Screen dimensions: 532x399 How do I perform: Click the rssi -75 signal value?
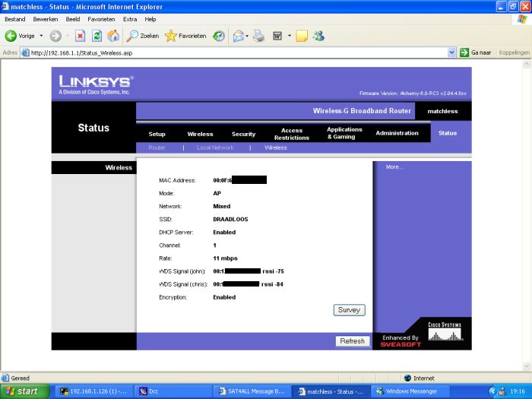[x=273, y=271]
